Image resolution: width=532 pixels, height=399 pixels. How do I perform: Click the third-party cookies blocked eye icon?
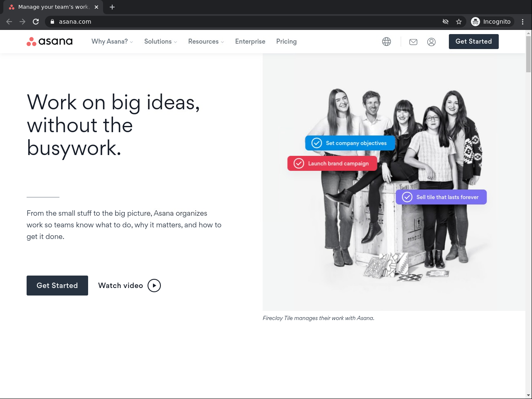point(446,22)
